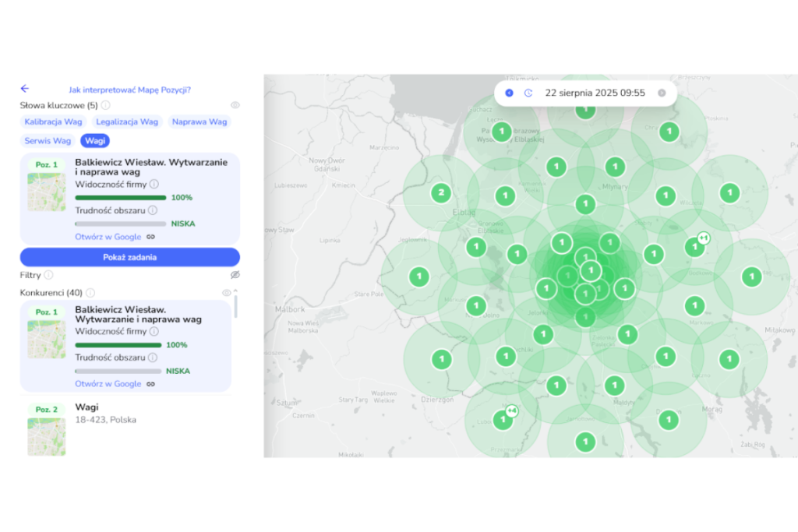
Task: Select the Kalibracja Wag keyword chip
Action: tap(54, 122)
